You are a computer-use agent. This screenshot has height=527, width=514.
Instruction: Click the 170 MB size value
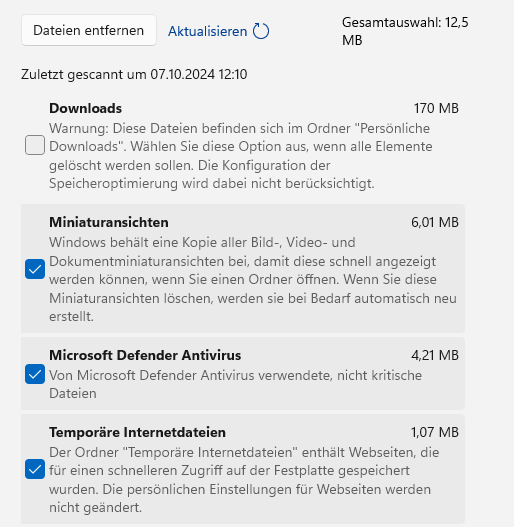436,108
